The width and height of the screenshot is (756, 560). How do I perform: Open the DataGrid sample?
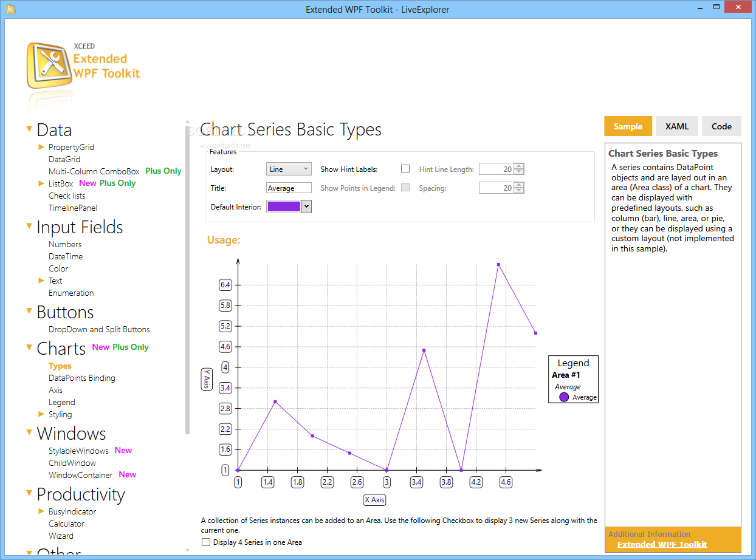[x=64, y=159]
